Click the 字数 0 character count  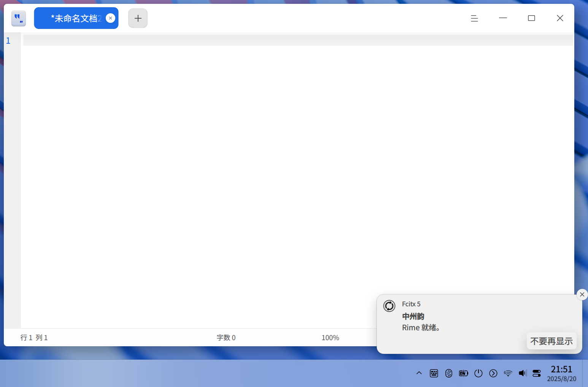coord(226,338)
